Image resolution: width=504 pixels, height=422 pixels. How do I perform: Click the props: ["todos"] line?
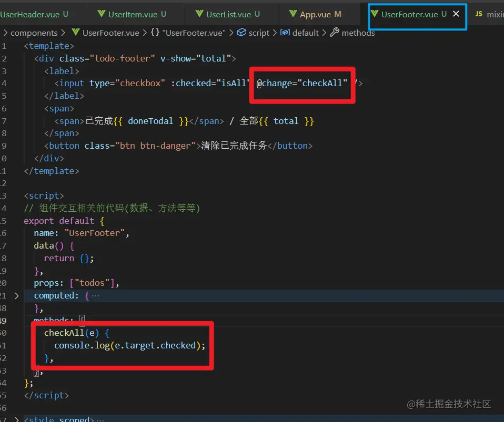point(76,283)
